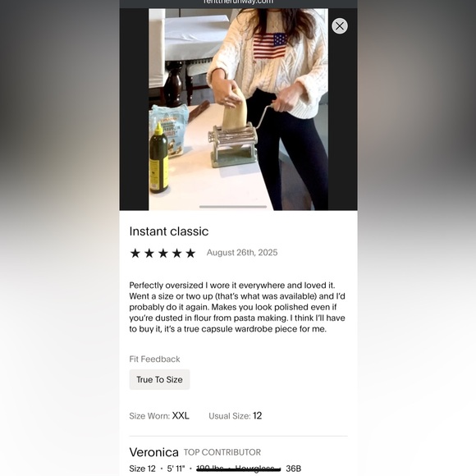Image resolution: width=476 pixels, height=476 pixels.
Task: Tap the gray handle bar below photo
Action: (233, 207)
